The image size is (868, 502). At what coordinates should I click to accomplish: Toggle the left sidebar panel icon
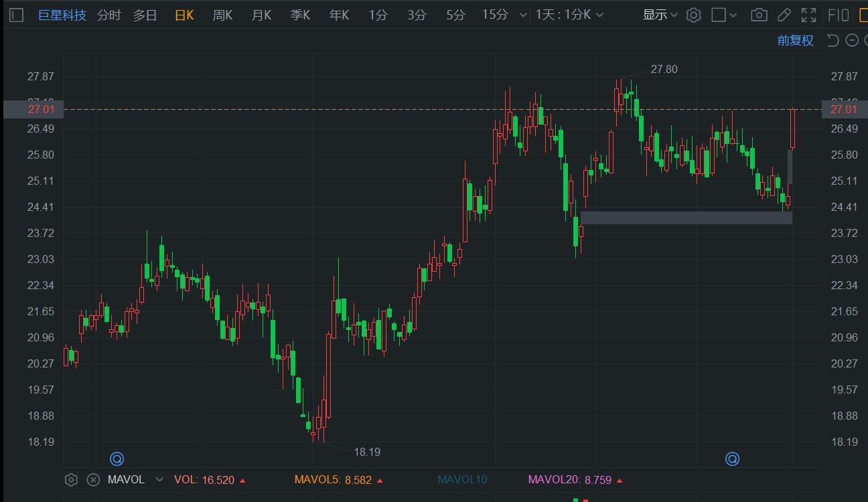coord(17,15)
